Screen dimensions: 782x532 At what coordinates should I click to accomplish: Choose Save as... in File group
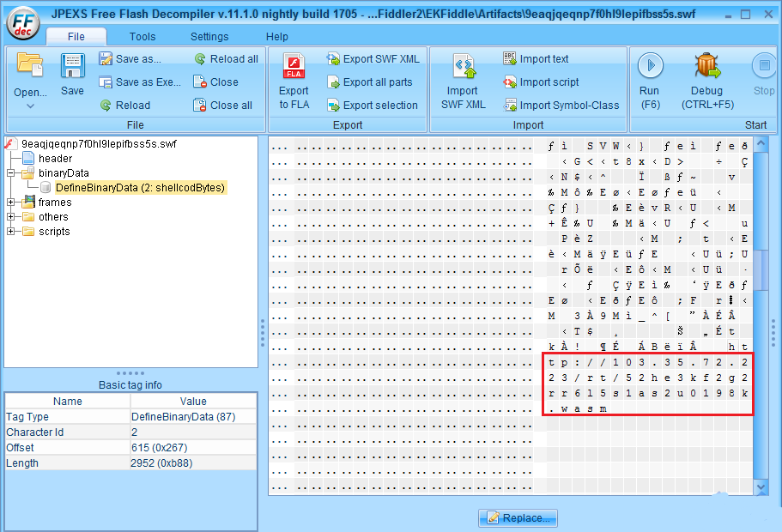[x=130, y=59]
